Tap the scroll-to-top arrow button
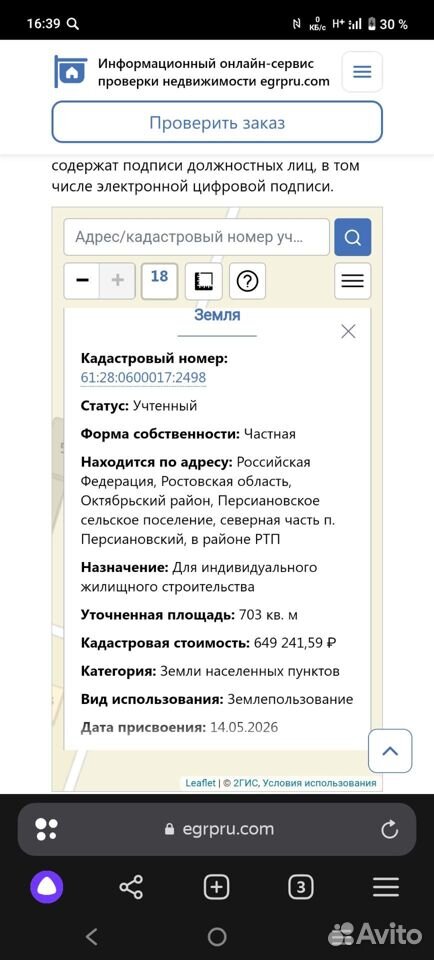Viewport: 434px width, 960px height. (390, 751)
